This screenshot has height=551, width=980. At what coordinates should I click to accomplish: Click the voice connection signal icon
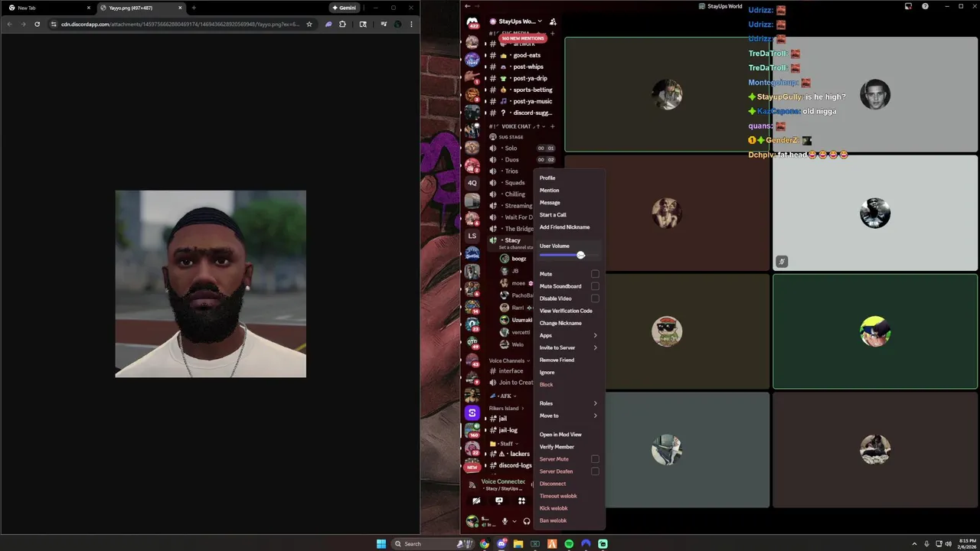(472, 484)
